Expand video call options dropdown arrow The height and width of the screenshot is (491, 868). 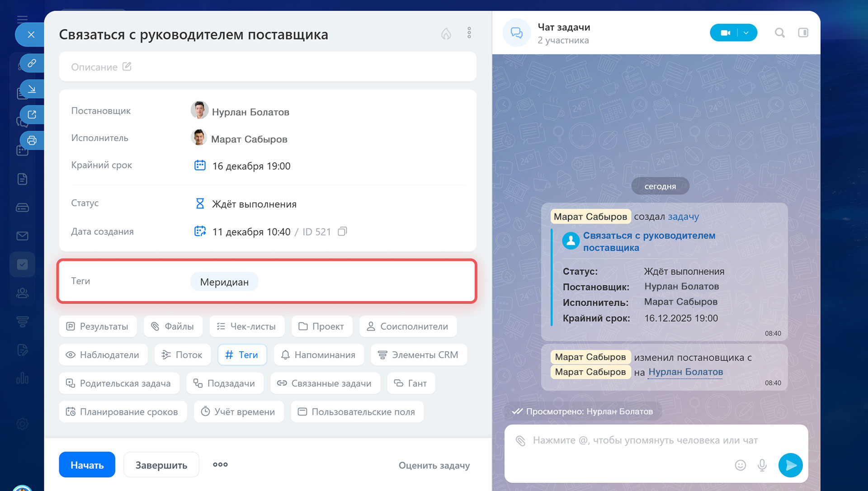point(746,33)
